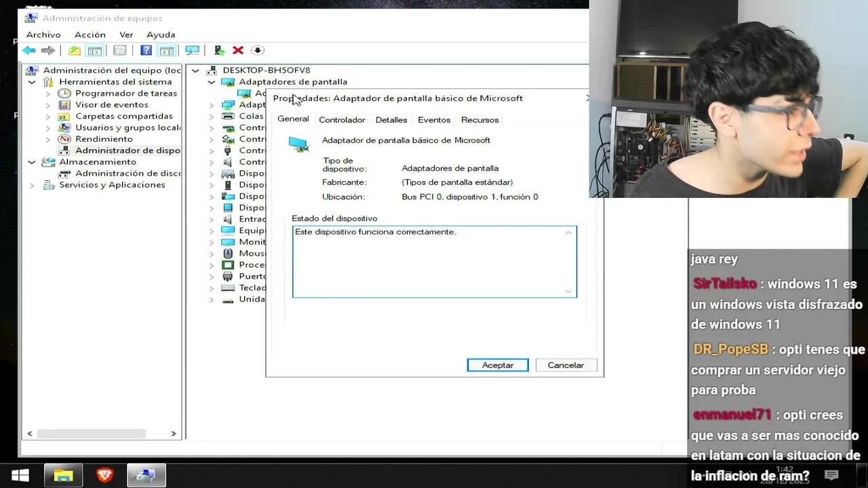The height and width of the screenshot is (488, 868).
Task: Open Brave browser from the taskbar
Action: click(105, 475)
